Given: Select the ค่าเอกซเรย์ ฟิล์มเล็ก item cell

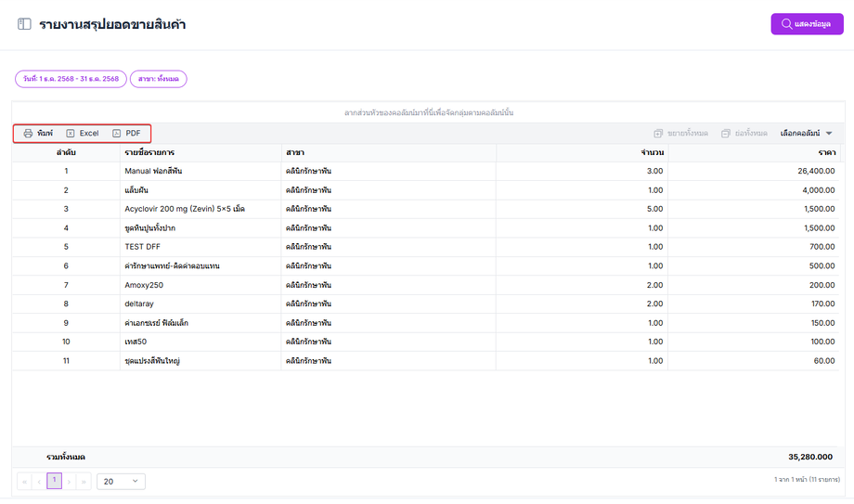Looking at the screenshot, I should pyautogui.click(x=201, y=323).
